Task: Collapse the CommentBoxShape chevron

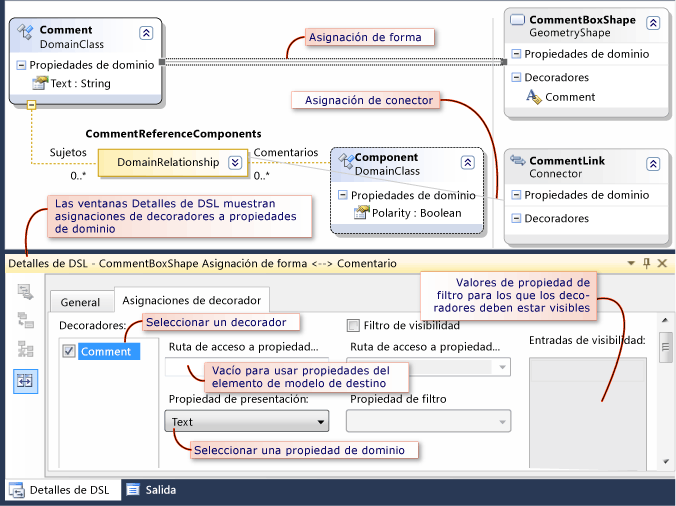Action: pos(653,22)
